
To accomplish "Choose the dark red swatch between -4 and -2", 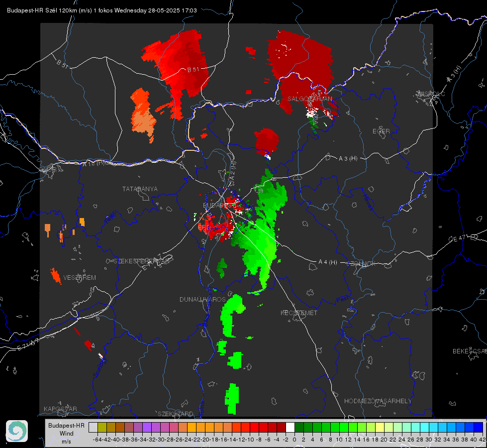I will tap(281, 427).
